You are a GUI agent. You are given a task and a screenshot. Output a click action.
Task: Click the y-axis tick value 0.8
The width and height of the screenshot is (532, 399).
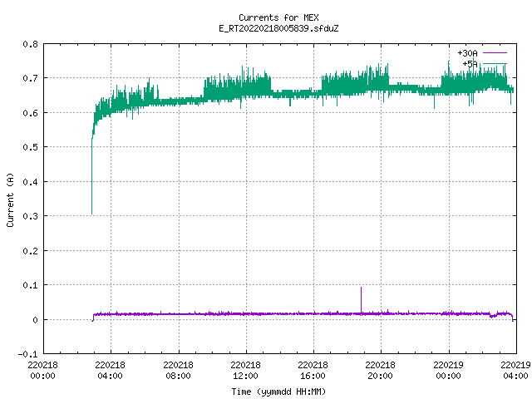coord(30,44)
